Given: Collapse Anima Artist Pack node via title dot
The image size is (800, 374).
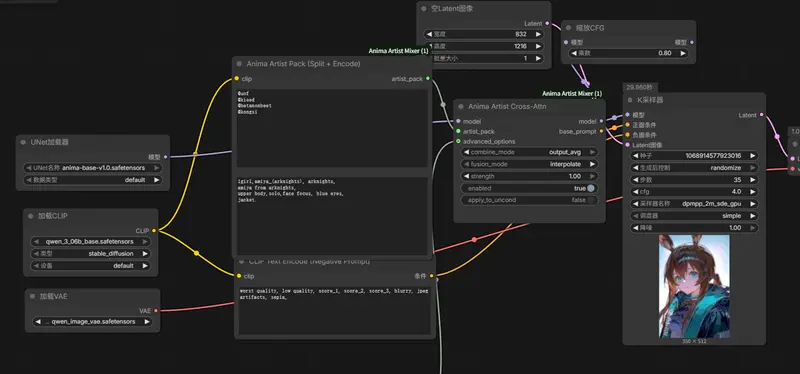Looking at the screenshot, I should (239, 64).
